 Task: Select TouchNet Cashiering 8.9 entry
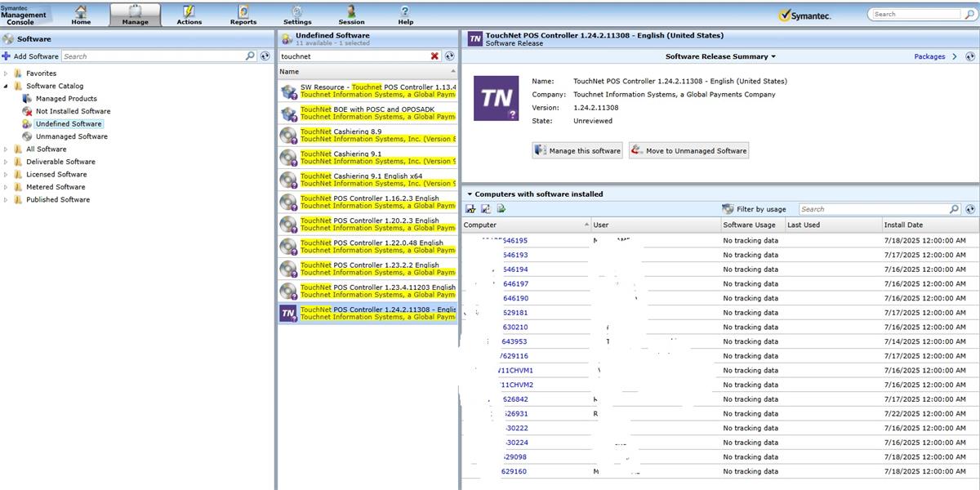coord(367,135)
